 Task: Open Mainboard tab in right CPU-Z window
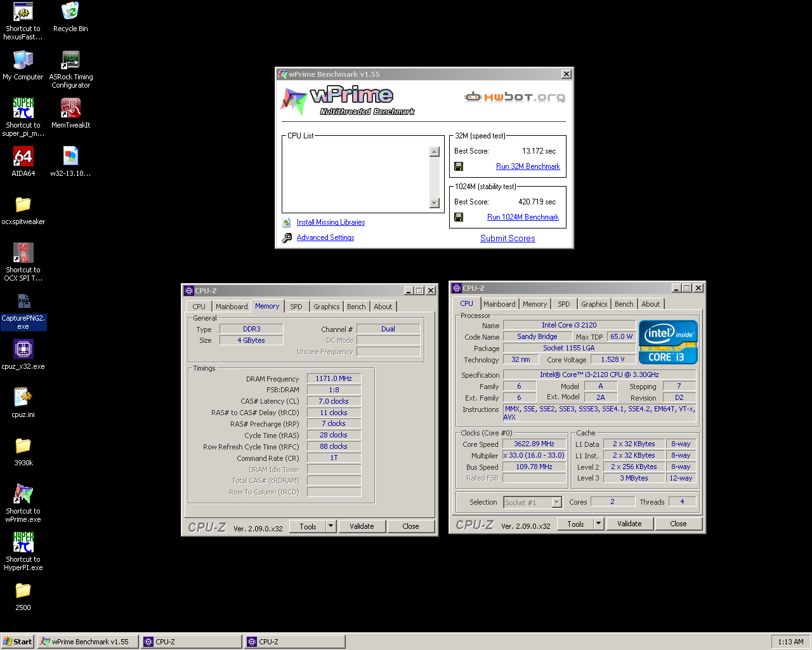499,304
